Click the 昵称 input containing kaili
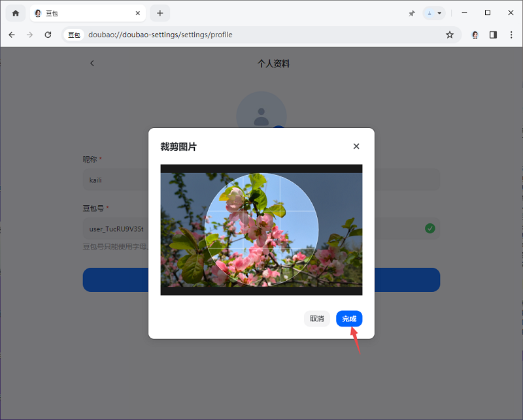 point(118,180)
